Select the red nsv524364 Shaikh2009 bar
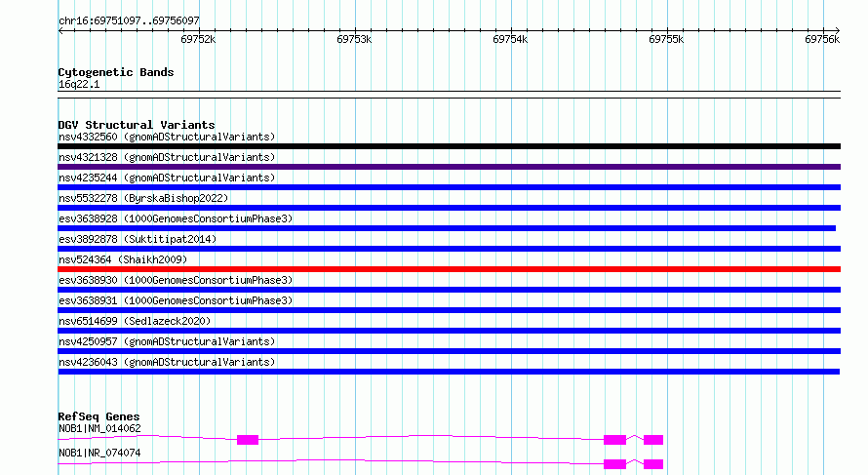The image size is (868, 475). coord(449,269)
